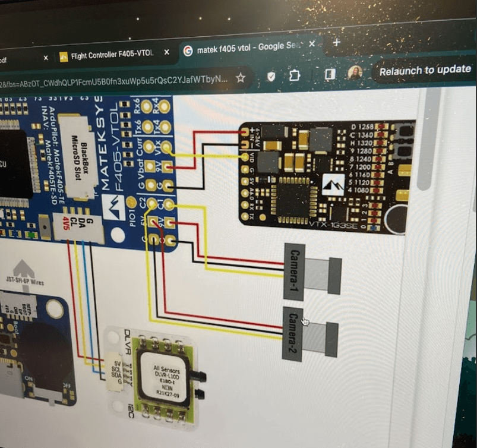Switch to the Flight Controller F405-VTOL tab
Image resolution: width=477 pixels, height=448 pixels.
(x=113, y=55)
